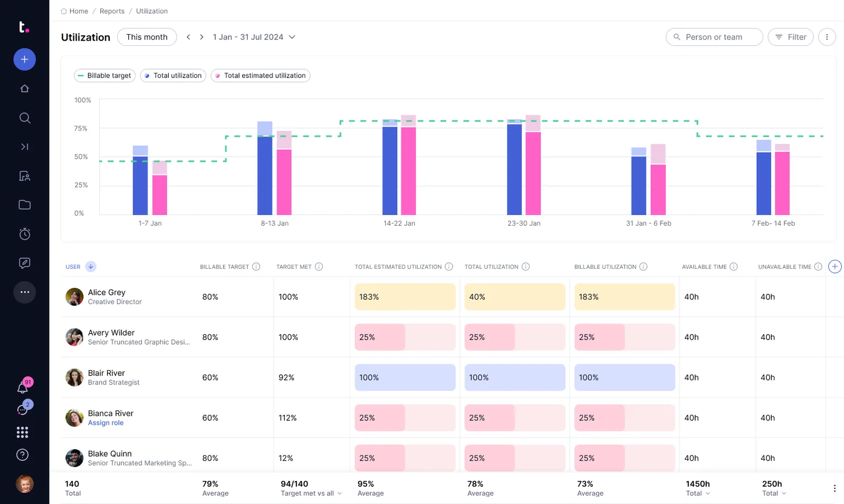Open the search icon in sidebar
This screenshot has height=504, width=844.
pyautogui.click(x=24, y=118)
